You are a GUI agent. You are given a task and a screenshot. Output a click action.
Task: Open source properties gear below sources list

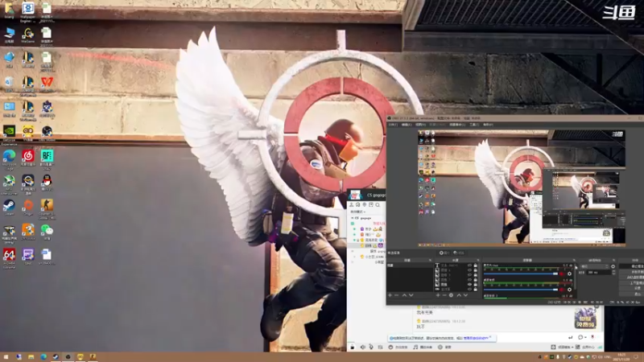451,295
